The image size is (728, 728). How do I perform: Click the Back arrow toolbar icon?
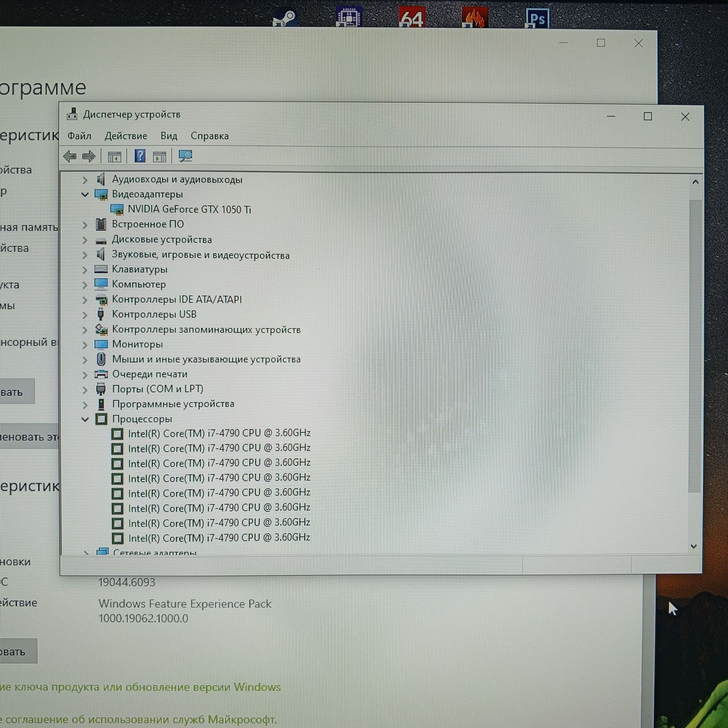pos(70,156)
